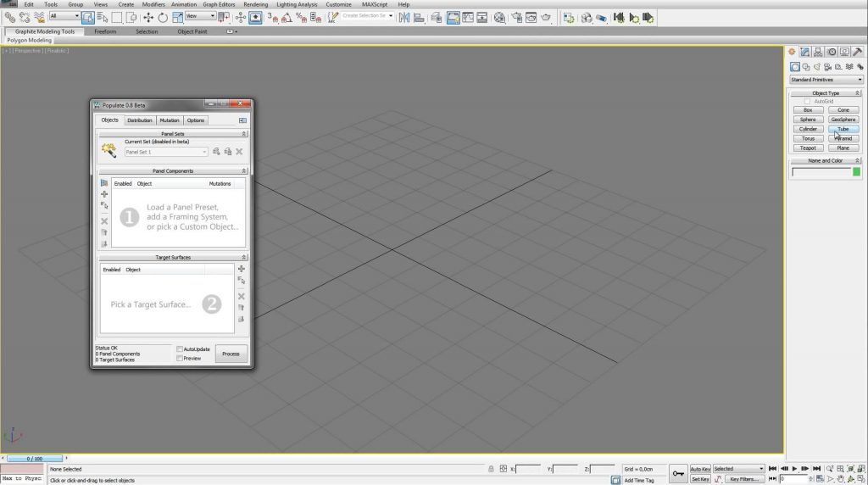Add a target surface with plus icon

tap(242, 270)
